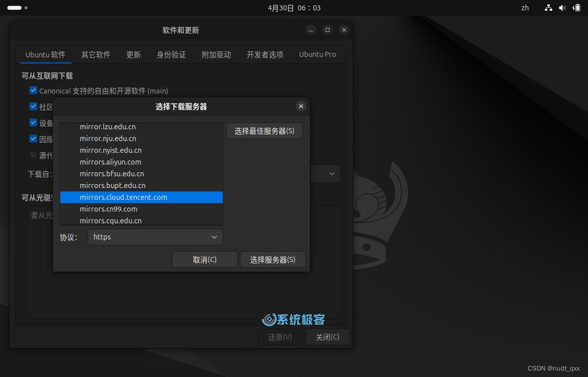Open the Ubuntu Pro tab
This screenshot has width=588, height=377.
(318, 54)
